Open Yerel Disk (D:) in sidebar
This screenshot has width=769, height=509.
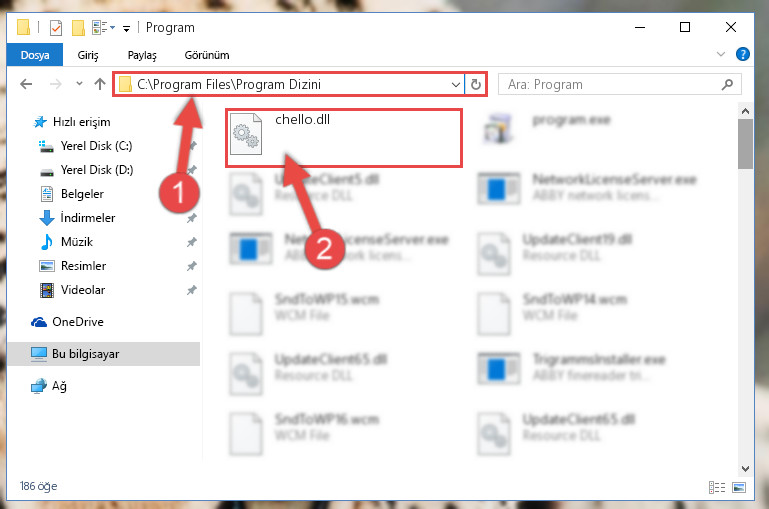[97, 170]
